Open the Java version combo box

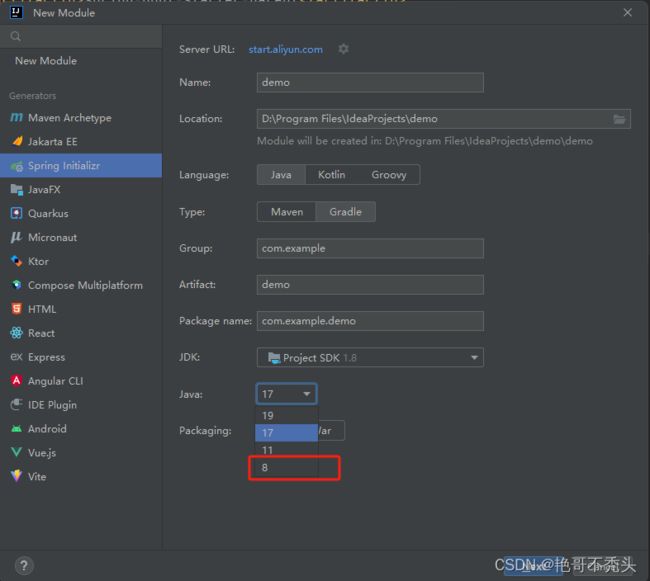pyautogui.click(x=286, y=394)
